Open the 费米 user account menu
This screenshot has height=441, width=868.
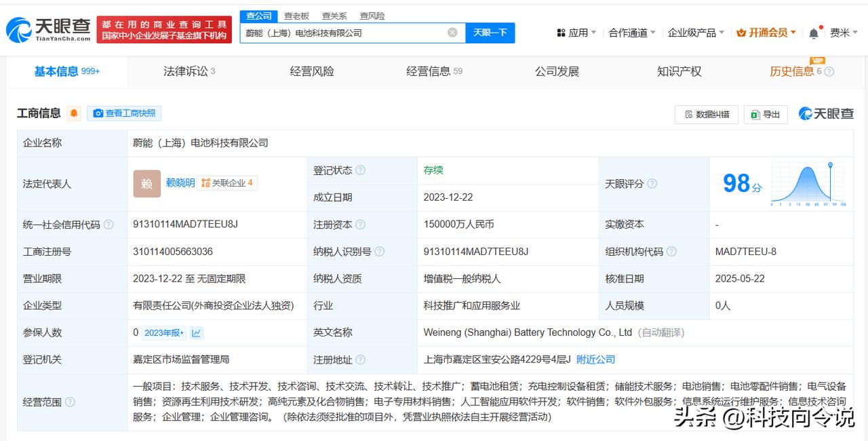pos(844,33)
